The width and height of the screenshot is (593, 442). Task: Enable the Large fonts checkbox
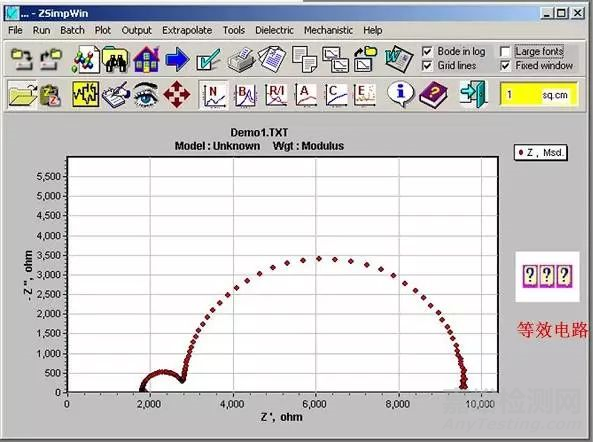tap(505, 51)
